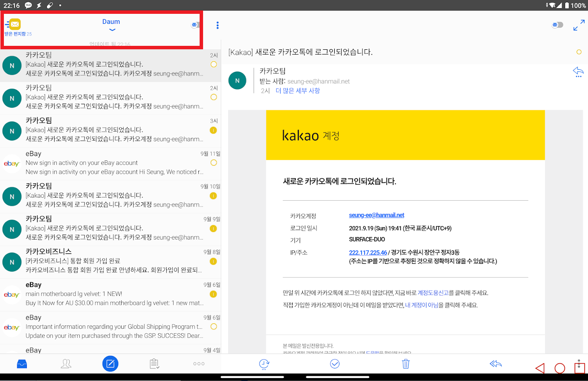Open the 카카오비즈니스 통합 회원 가입 완료 email

coord(110,262)
